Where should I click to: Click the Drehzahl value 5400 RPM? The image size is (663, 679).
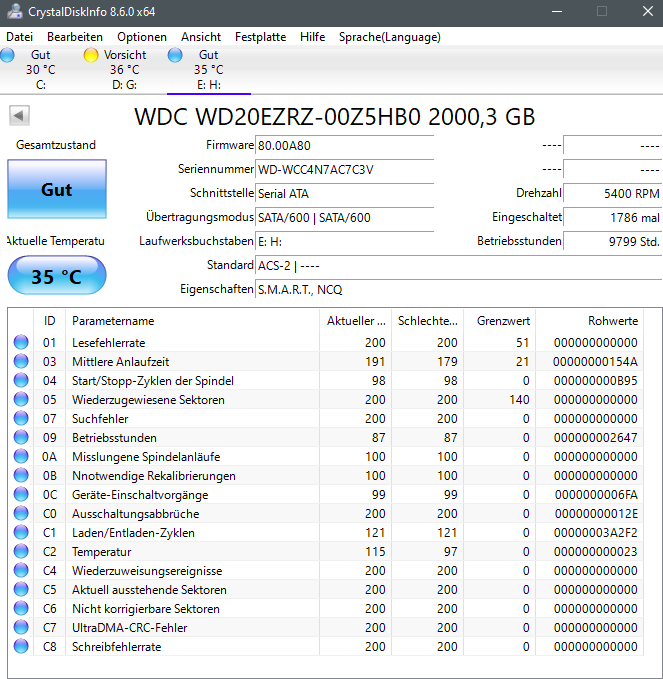[x=612, y=194]
